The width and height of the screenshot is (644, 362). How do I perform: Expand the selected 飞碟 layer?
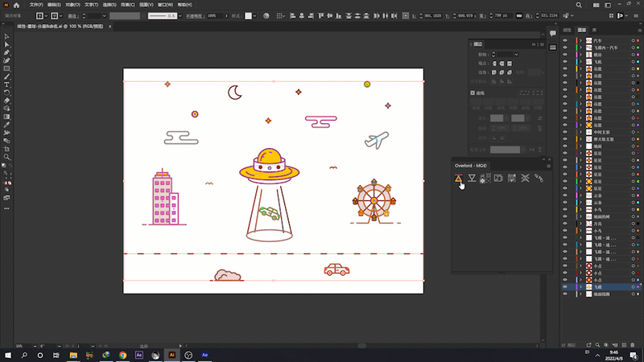[x=580, y=287]
